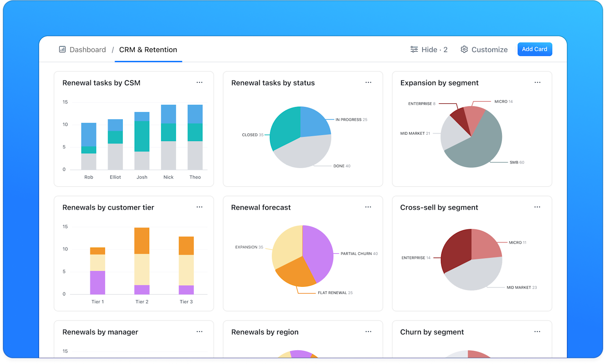This screenshot has width=606, height=364.
Task: Open the ellipsis menu on Churn by segment
Action: 537,331
